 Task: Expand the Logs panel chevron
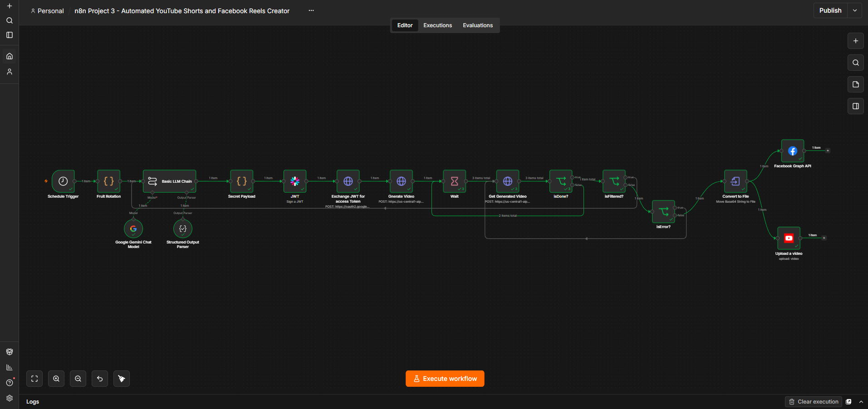click(x=861, y=402)
